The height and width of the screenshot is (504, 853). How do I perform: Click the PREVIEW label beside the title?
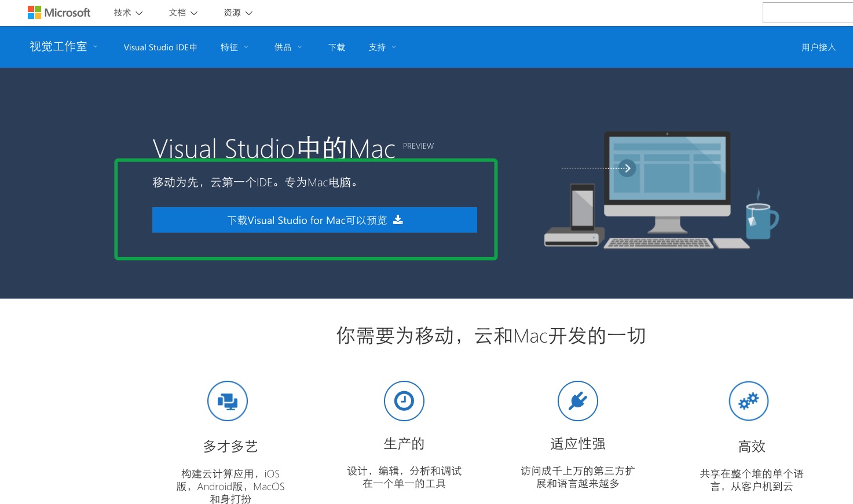pos(418,146)
